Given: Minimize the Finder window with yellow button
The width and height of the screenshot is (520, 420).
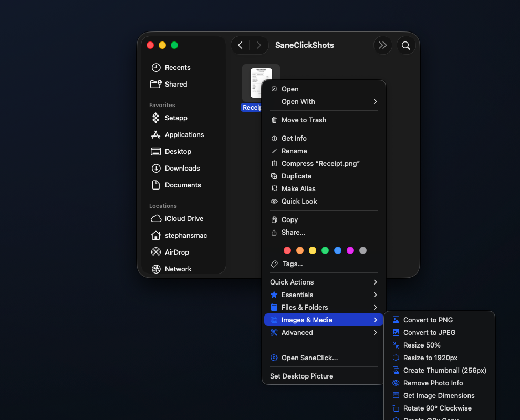Looking at the screenshot, I should (162, 45).
